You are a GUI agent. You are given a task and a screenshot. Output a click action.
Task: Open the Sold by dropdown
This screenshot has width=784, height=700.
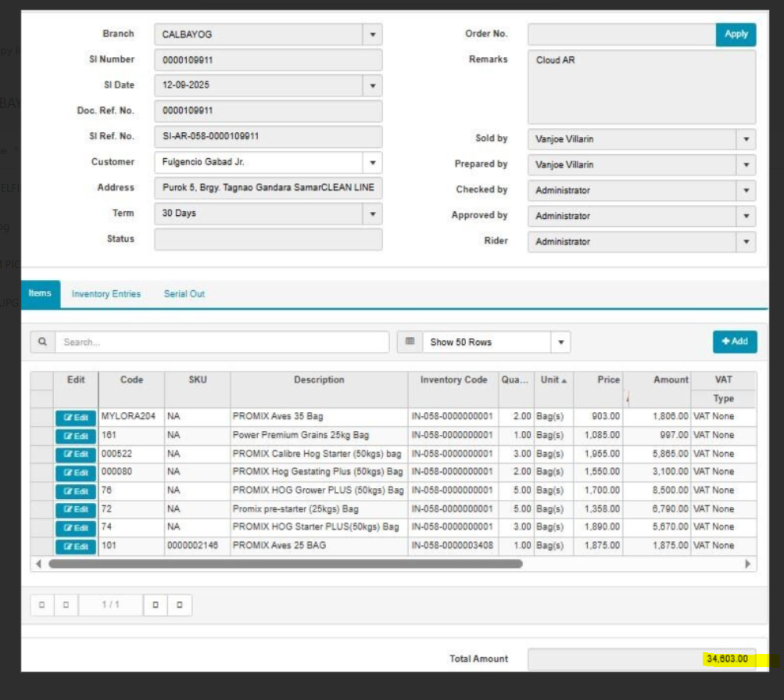[x=746, y=139]
